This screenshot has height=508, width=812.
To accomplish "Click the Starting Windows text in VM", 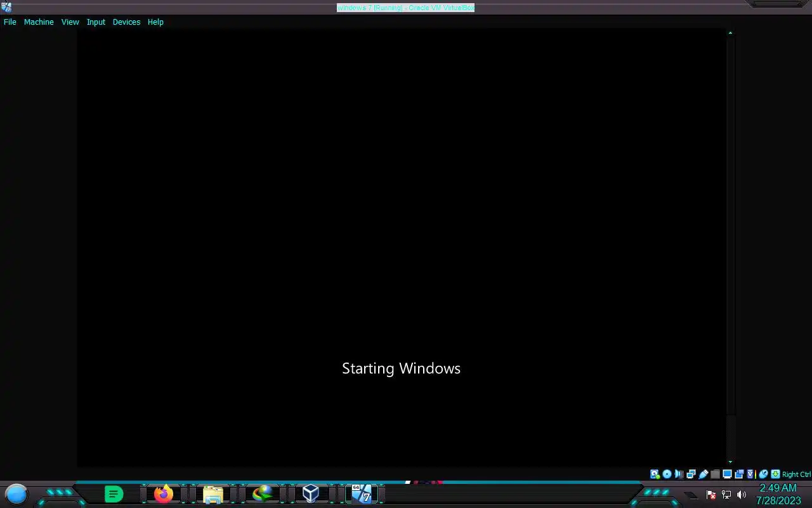I will (x=401, y=368).
